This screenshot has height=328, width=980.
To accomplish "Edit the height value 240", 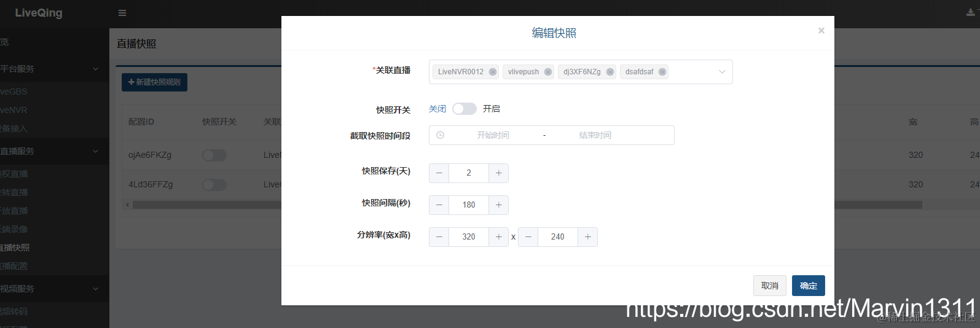I will click(x=558, y=237).
